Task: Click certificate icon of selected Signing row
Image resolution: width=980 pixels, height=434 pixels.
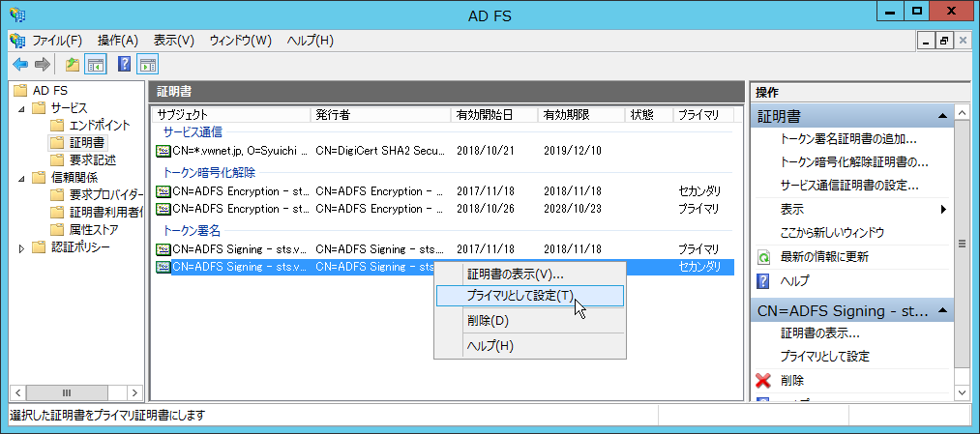Action: pyautogui.click(x=163, y=268)
